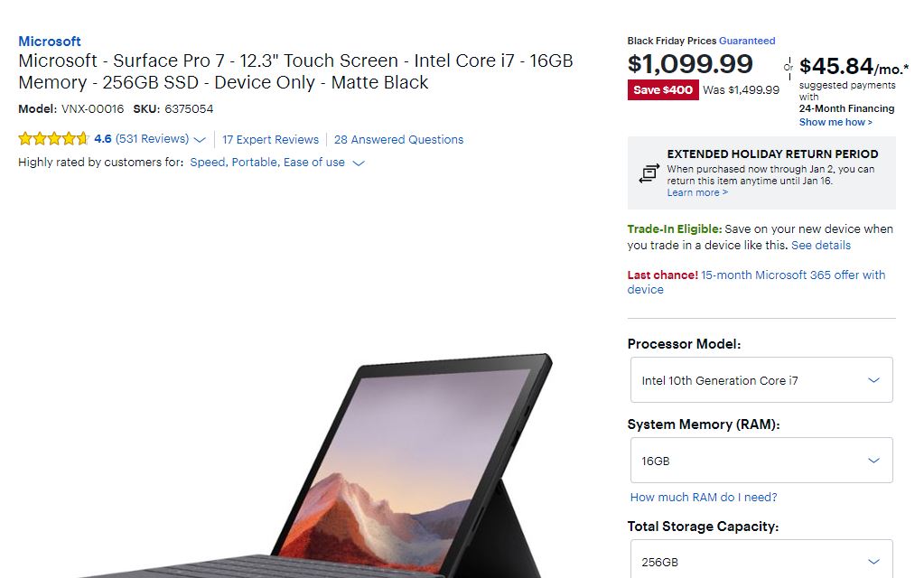View the 28 Answered Questions
The image size is (924, 578).
tap(398, 140)
